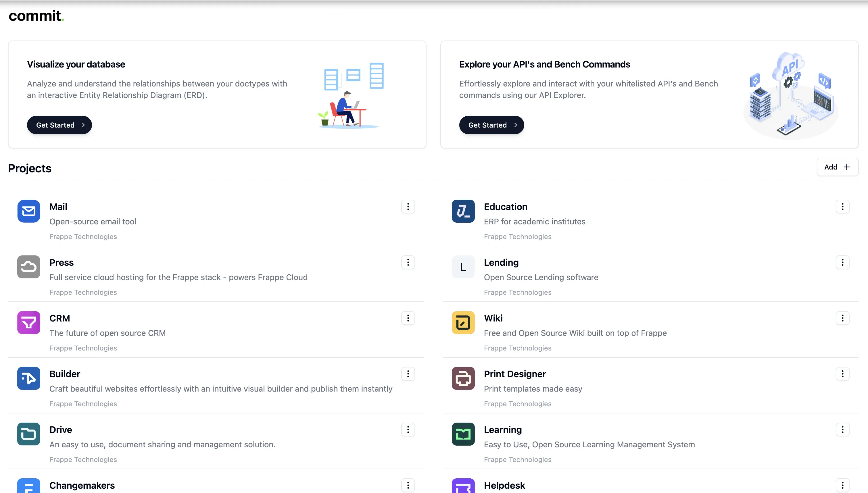Open options menu for CRM
The width and height of the screenshot is (868, 493).
(408, 318)
